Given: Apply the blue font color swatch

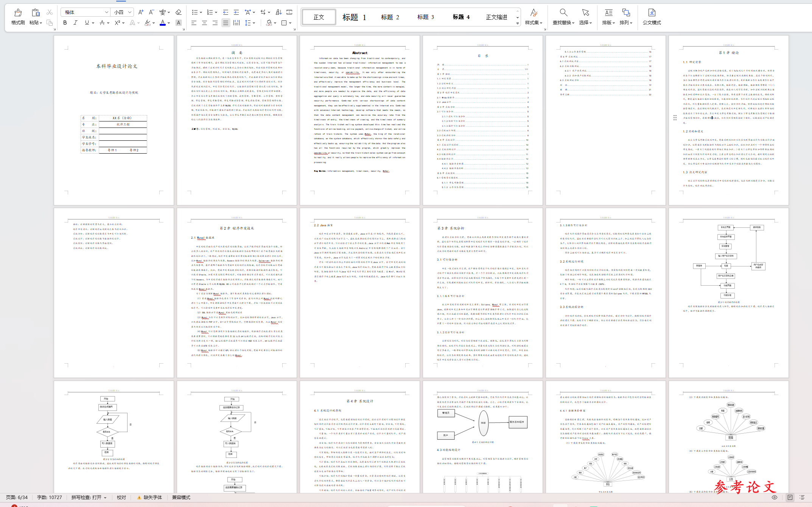Looking at the screenshot, I should 163,23.
